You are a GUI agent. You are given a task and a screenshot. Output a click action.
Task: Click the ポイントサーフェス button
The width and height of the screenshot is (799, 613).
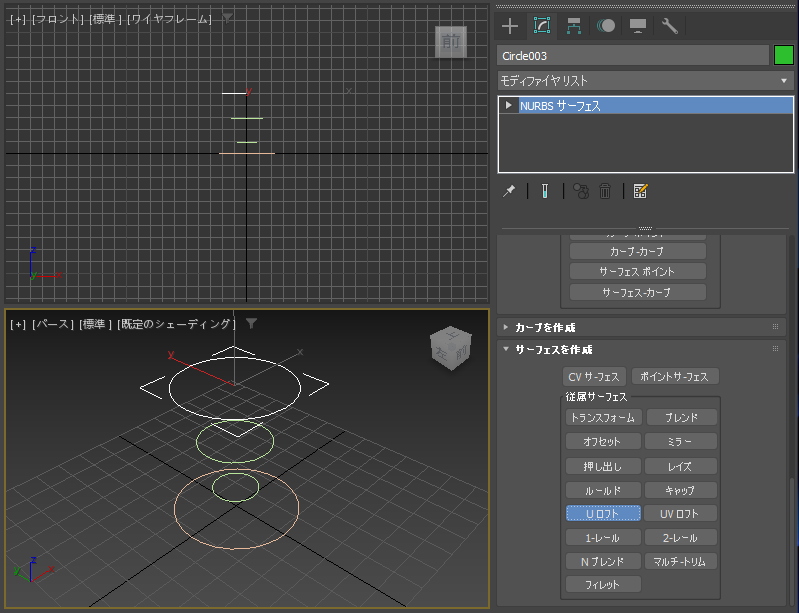(x=675, y=377)
